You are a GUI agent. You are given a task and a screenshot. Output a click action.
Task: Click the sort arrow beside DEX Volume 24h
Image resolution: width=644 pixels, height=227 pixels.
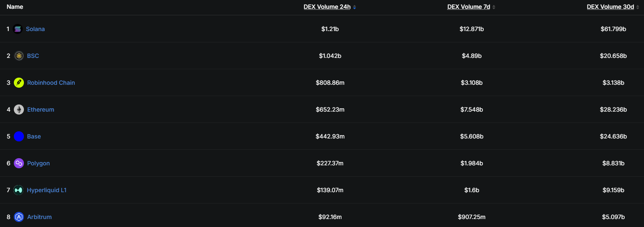click(x=355, y=7)
